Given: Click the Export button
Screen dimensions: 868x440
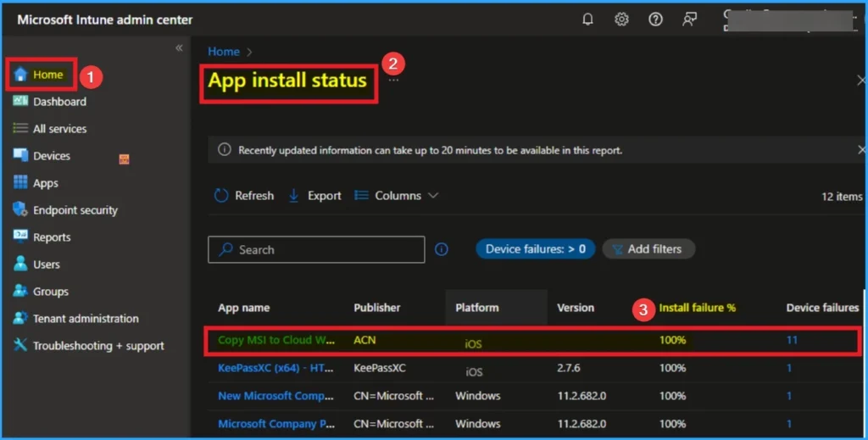Looking at the screenshot, I should (x=315, y=195).
